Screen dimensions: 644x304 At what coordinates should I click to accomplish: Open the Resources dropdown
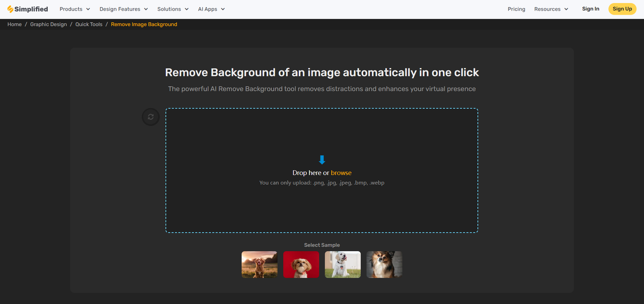(551, 9)
